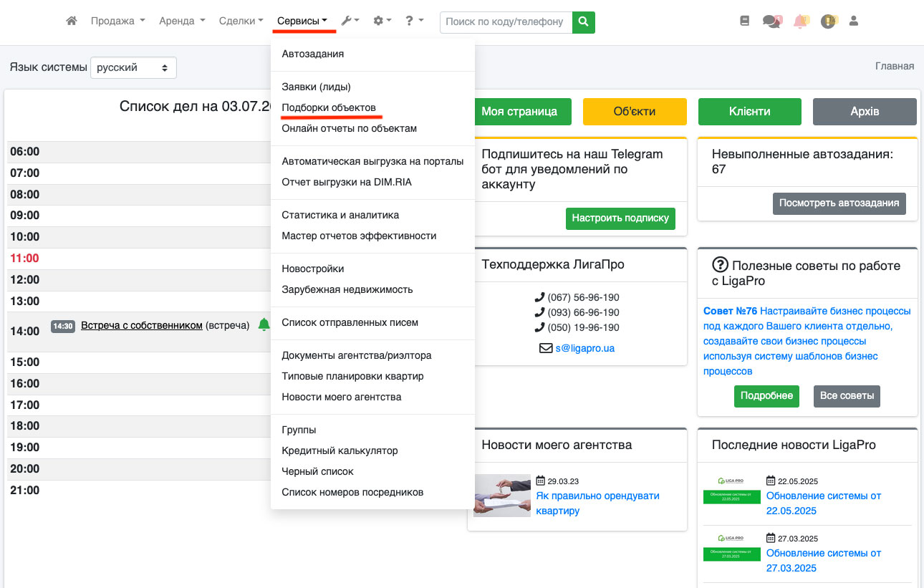Image resolution: width=924 pixels, height=588 pixels.
Task: Focus the code/phone search field
Action: pos(506,22)
